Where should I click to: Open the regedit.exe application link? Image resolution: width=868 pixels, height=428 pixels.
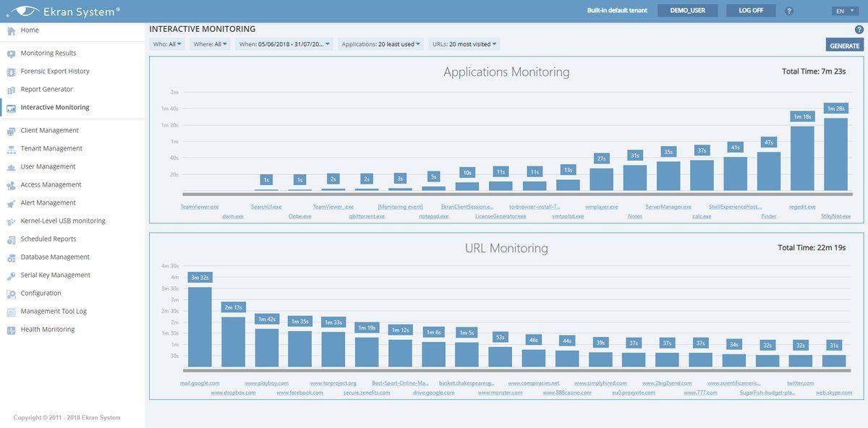point(802,207)
